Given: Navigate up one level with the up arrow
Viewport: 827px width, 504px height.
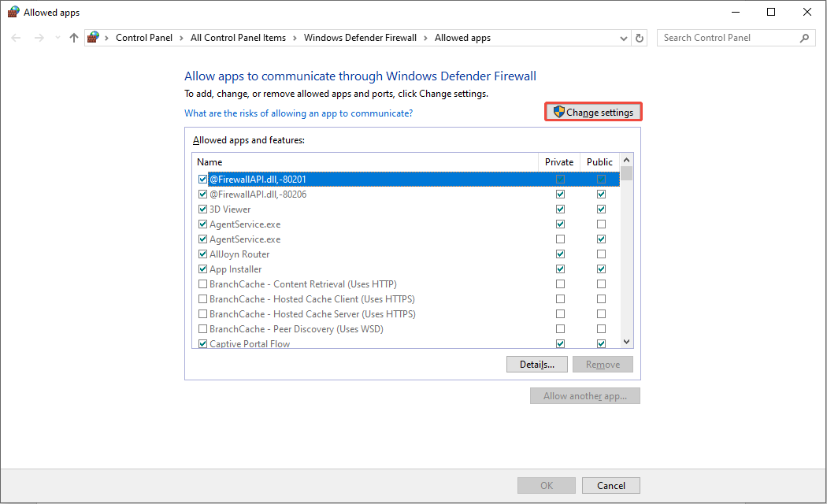Looking at the screenshot, I should tap(73, 37).
